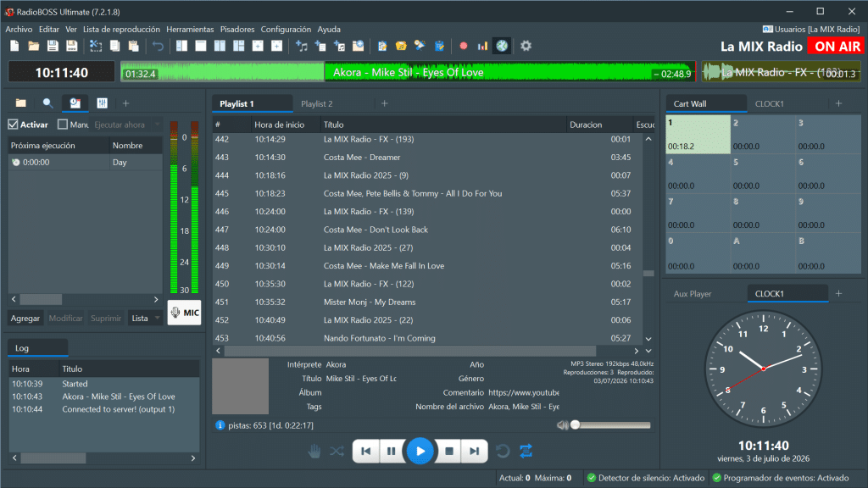Click the blue Play button
The height and width of the screenshot is (488, 868).
click(420, 451)
